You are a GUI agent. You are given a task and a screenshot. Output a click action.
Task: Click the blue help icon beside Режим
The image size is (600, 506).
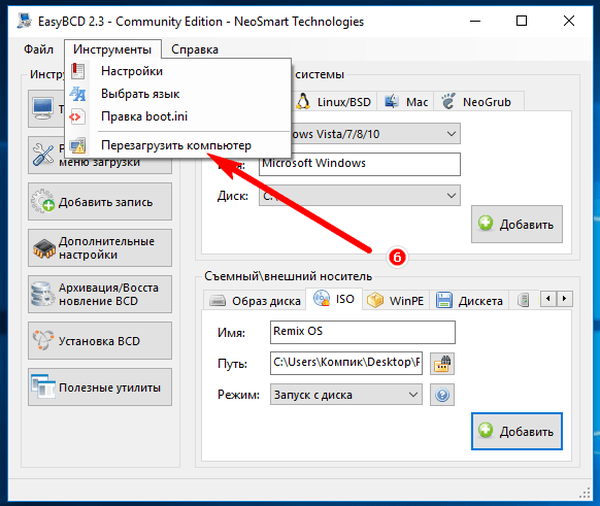[442, 395]
